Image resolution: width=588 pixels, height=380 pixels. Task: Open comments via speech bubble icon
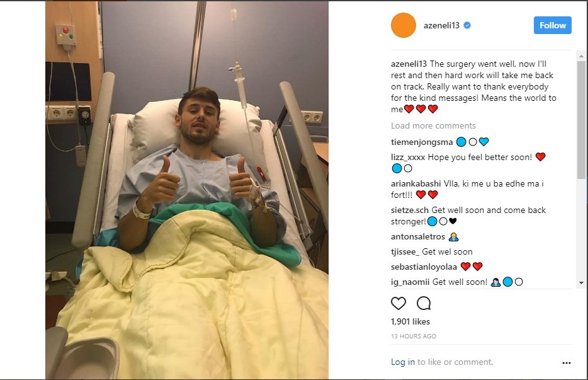pyautogui.click(x=424, y=303)
